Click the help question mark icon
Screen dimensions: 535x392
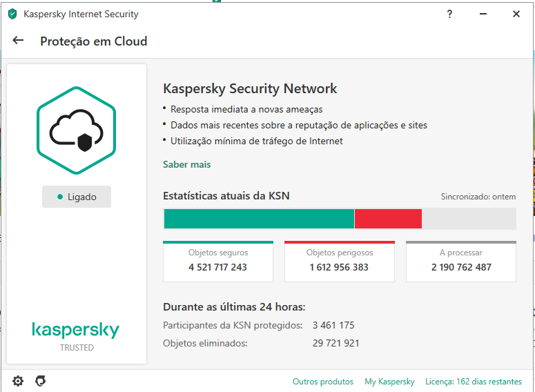[x=449, y=14]
